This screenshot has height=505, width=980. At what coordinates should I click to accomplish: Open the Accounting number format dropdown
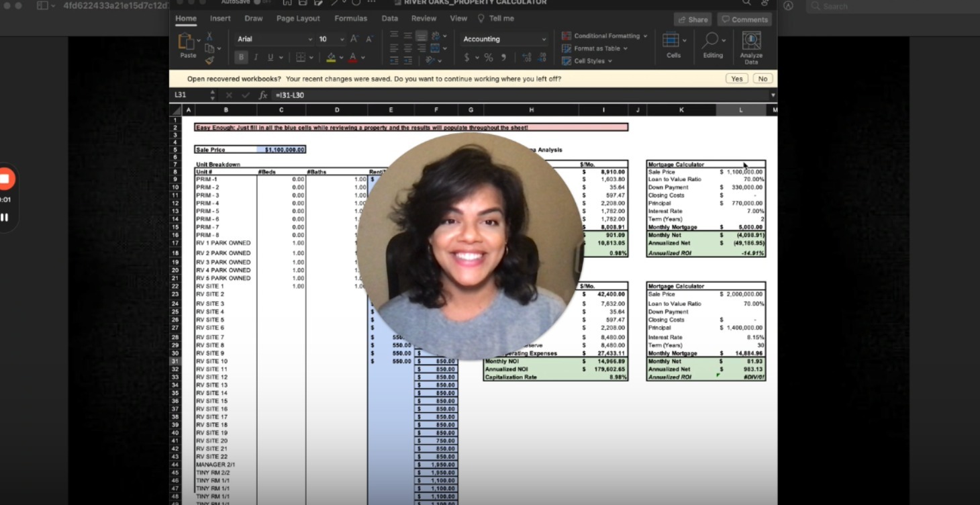click(505, 39)
